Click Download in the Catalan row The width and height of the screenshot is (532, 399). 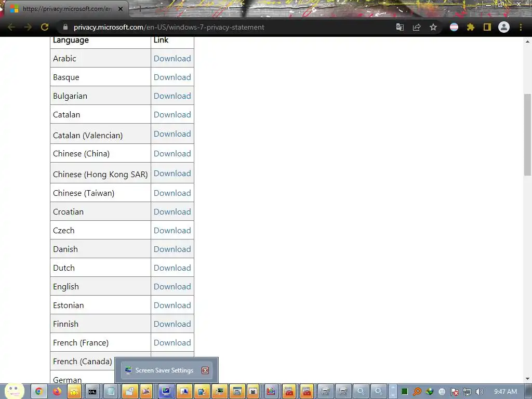tap(172, 114)
